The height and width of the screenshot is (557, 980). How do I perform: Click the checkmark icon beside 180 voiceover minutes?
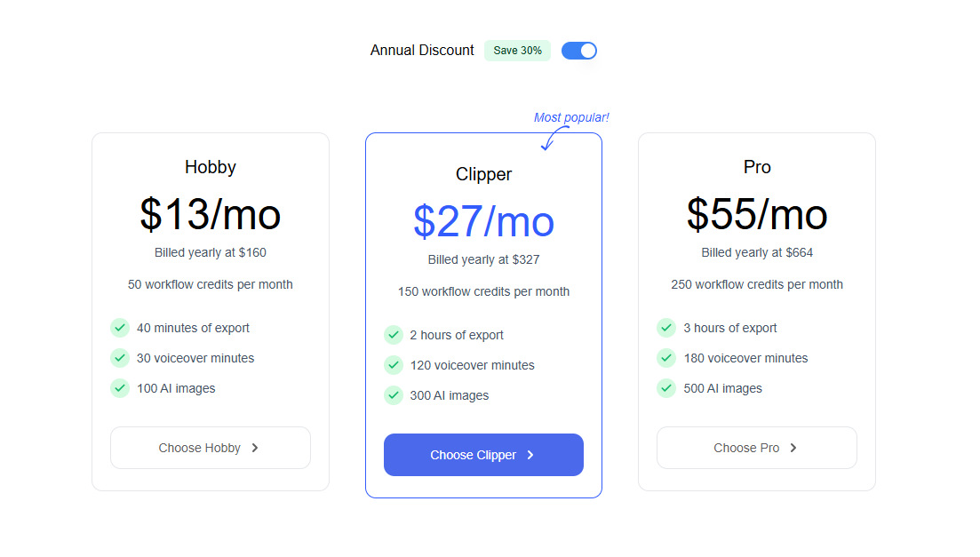666,358
